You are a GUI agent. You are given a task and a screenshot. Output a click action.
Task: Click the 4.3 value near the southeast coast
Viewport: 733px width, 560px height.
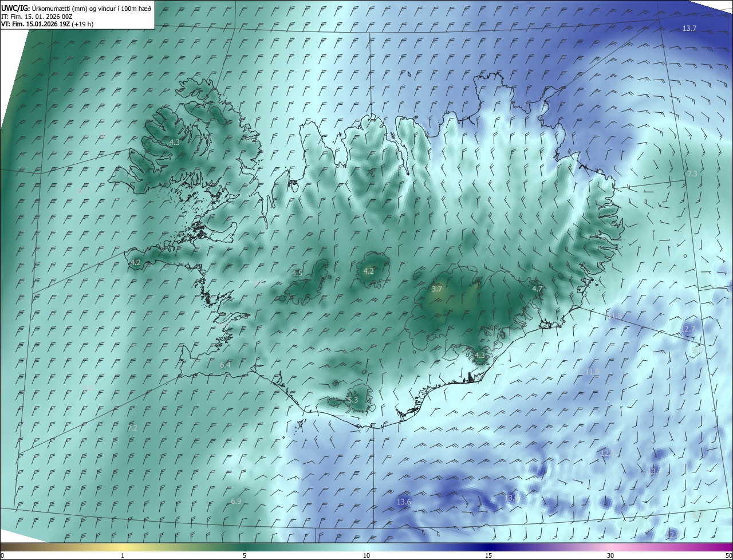point(480,356)
